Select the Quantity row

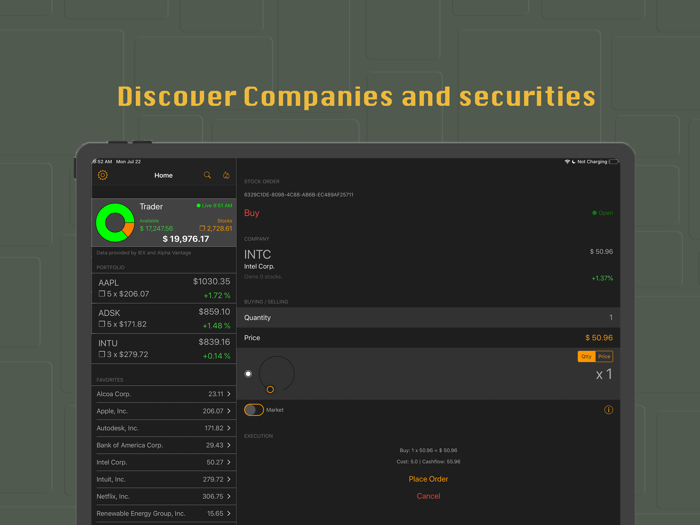[x=428, y=317]
